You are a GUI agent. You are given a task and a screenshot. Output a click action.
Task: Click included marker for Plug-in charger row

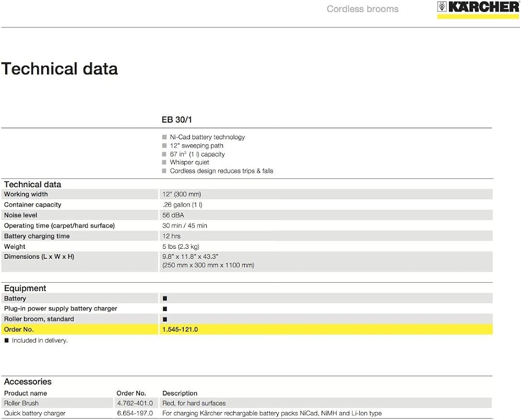point(165,309)
